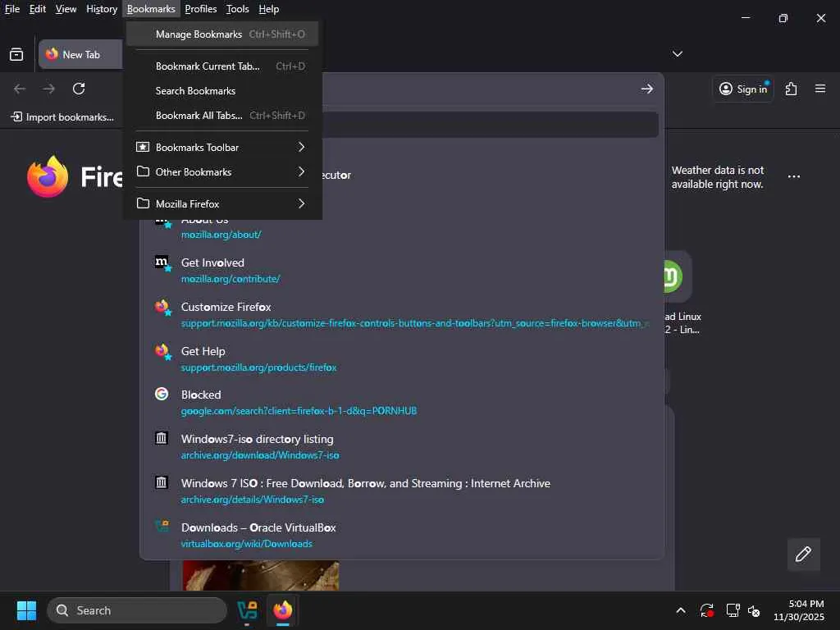Image resolution: width=840 pixels, height=630 pixels.
Task: Click the muted volume tray icon
Action: (x=754, y=610)
